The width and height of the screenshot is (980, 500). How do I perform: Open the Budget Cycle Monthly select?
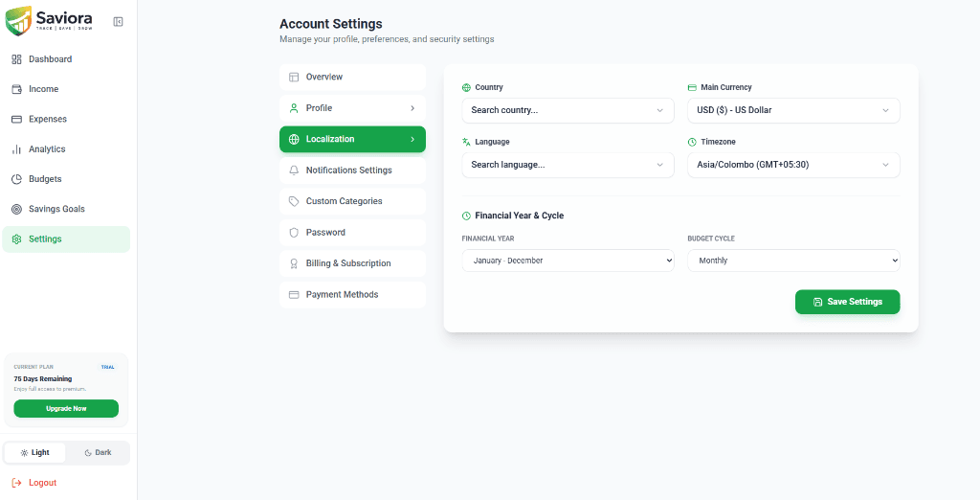pos(793,261)
